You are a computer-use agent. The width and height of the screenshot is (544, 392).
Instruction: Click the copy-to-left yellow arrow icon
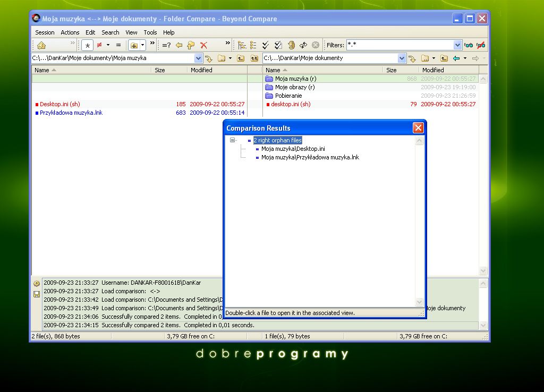(x=179, y=45)
